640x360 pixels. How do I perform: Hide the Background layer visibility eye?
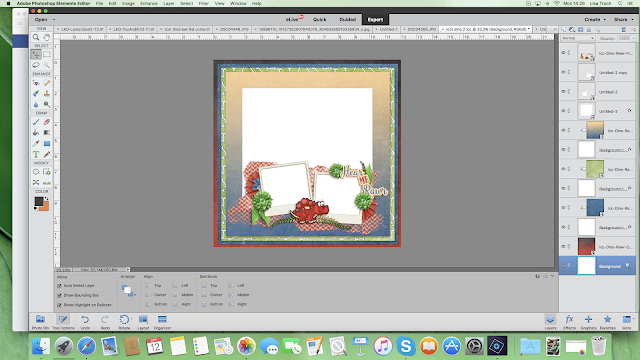coord(563,266)
